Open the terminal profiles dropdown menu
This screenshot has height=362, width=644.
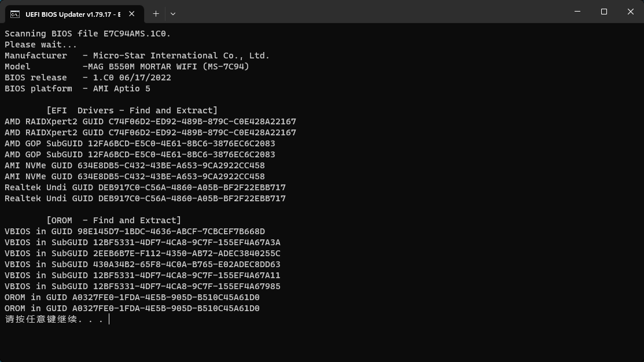pos(172,13)
